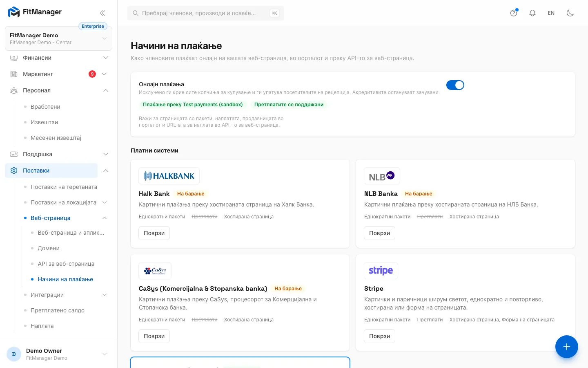Switch to dark mode moon icon
The height and width of the screenshot is (368, 588).
pyautogui.click(x=570, y=13)
